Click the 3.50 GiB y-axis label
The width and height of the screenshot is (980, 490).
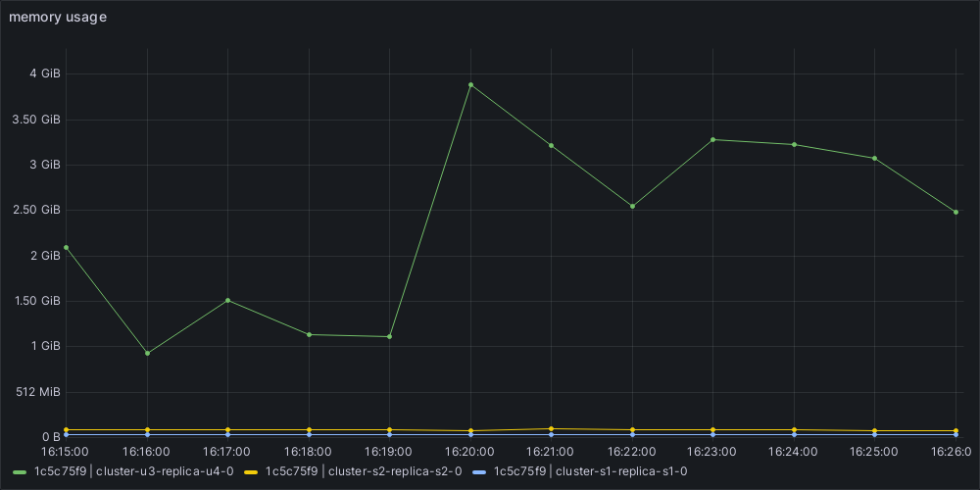36,120
